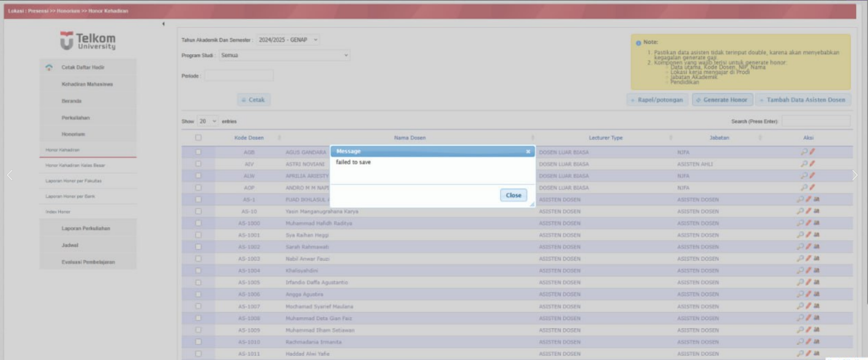
Task: Collapse the sidebar with the small arrow
Action: coord(163,24)
